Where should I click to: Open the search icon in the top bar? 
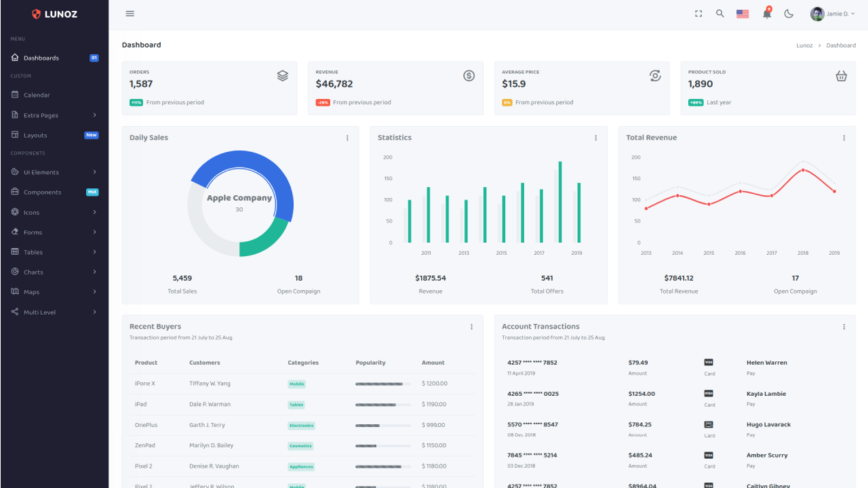coord(719,13)
